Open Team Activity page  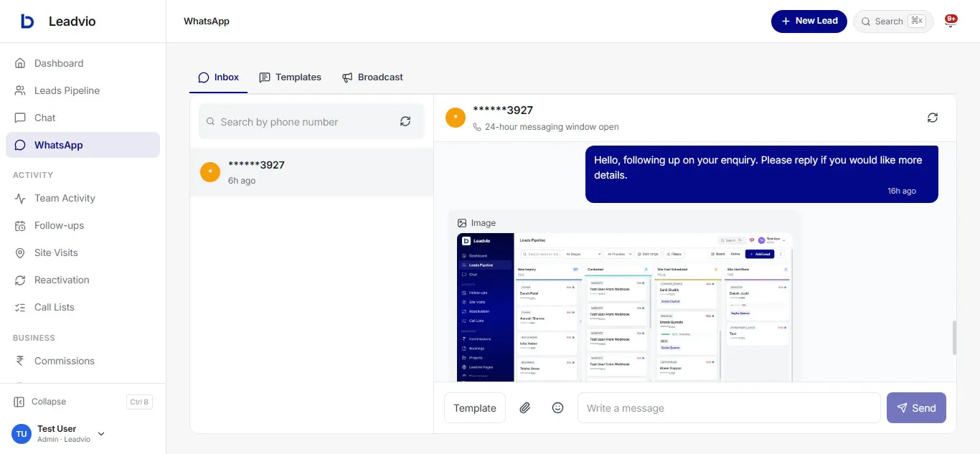pyautogui.click(x=83, y=198)
